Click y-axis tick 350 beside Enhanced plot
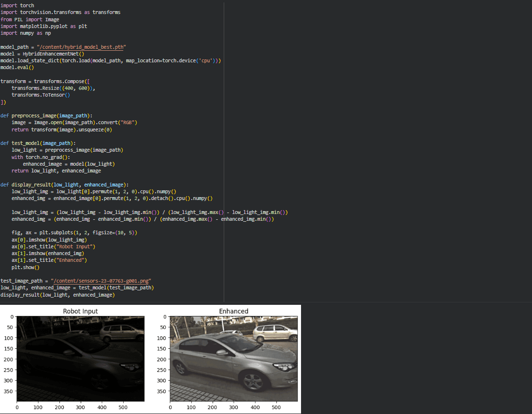This screenshot has height=414, width=532. (161, 391)
